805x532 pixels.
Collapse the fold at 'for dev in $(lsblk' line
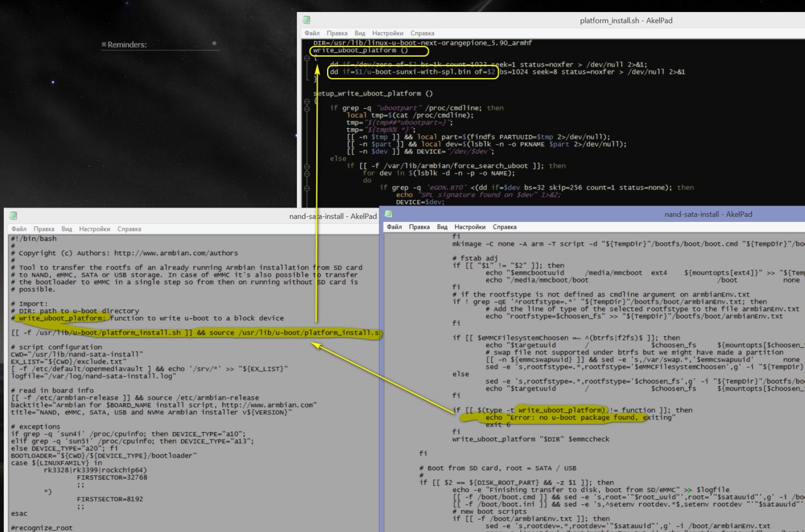[306, 173]
